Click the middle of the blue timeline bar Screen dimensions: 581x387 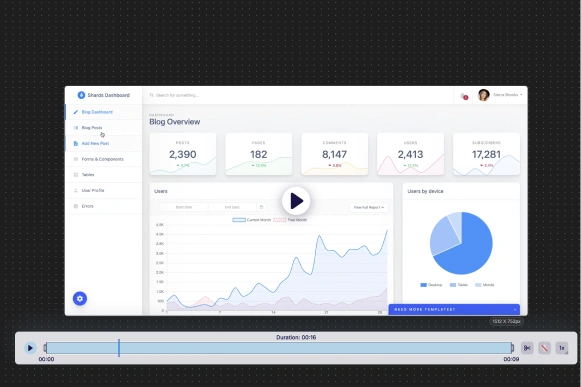[279, 348]
